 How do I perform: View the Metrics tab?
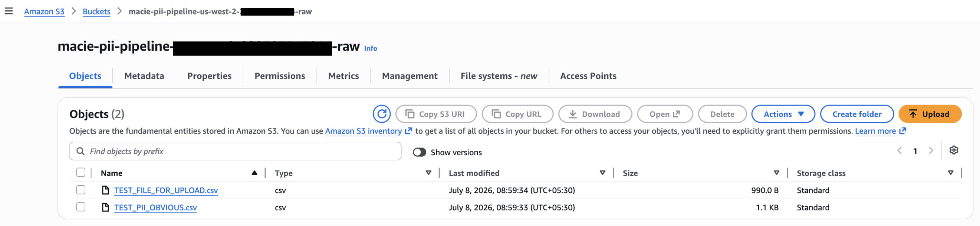pos(343,76)
